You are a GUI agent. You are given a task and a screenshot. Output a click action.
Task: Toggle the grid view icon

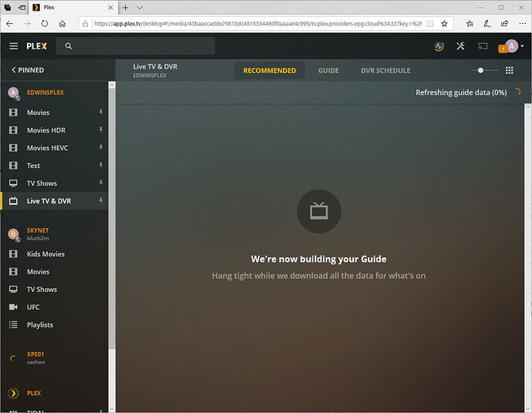(510, 70)
